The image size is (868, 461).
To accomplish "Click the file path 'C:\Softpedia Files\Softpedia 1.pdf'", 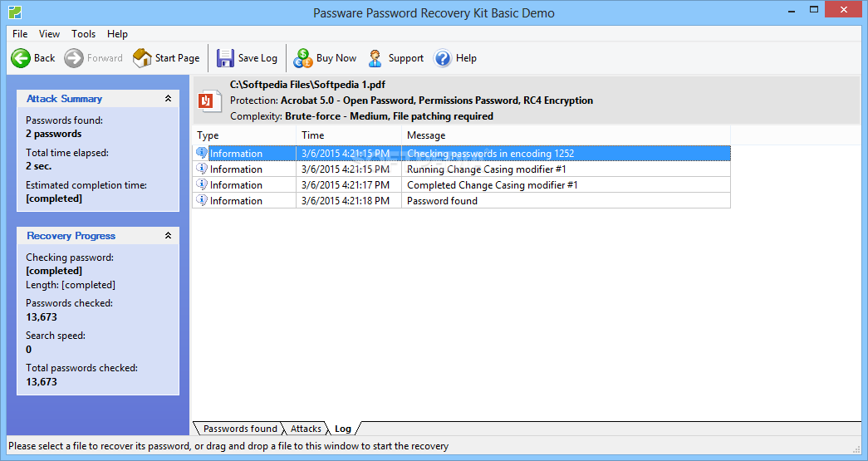I will point(307,85).
